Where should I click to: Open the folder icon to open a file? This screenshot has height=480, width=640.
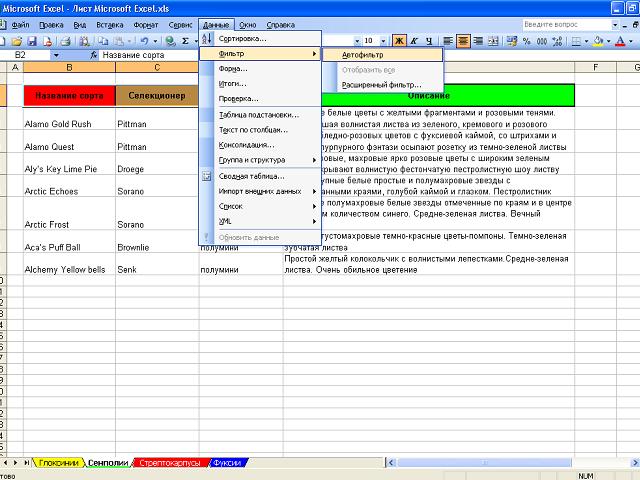click(x=19, y=41)
